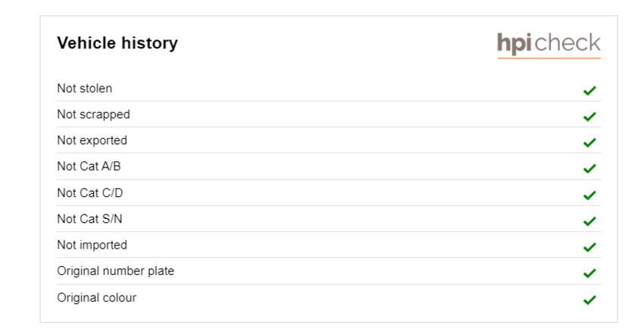Click the Original number plate label

point(115,271)
